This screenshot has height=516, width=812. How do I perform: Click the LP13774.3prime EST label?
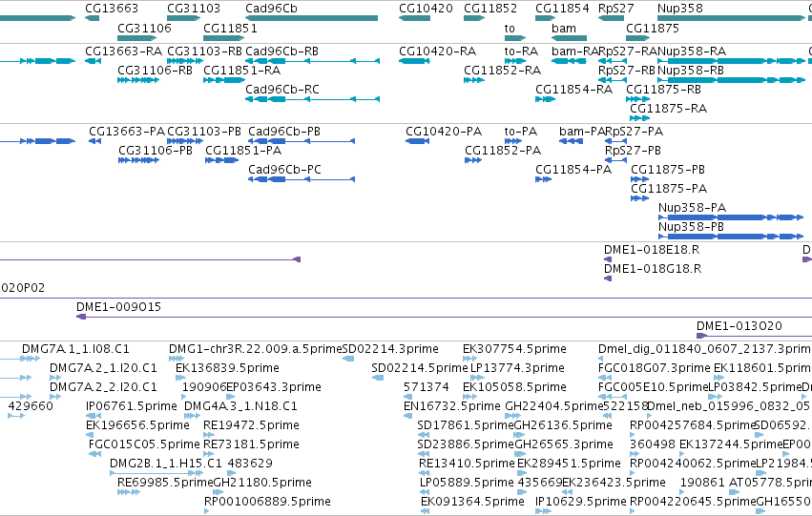pyautogui.click(x=517, y=368)
